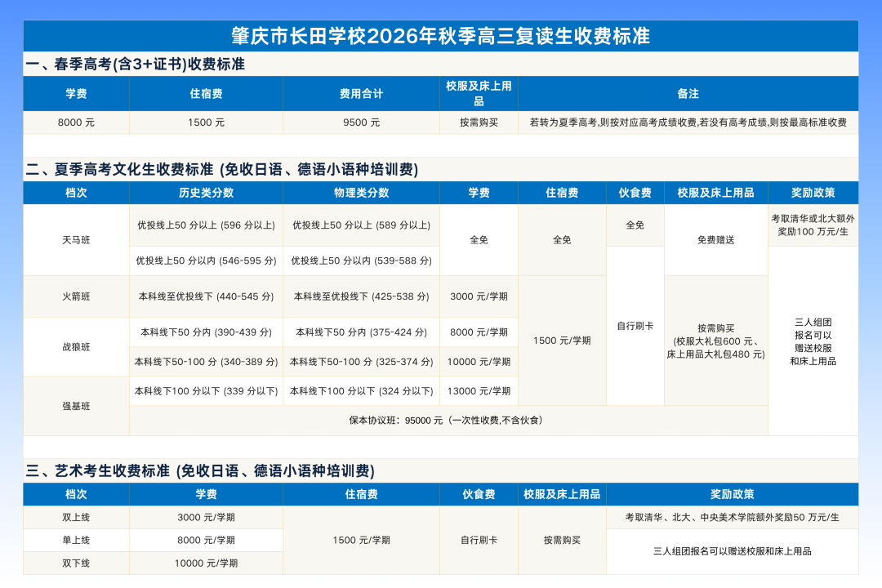Click cell 本科线至优投线下 (425-538 分)

pos(361,296)
